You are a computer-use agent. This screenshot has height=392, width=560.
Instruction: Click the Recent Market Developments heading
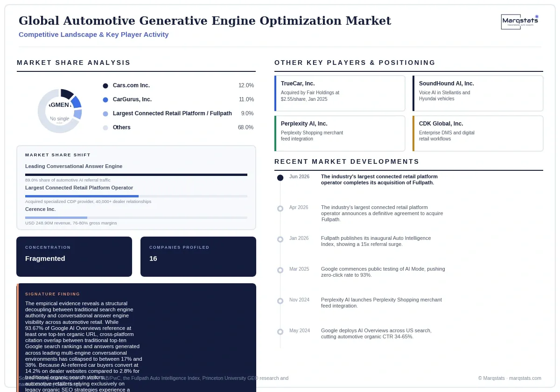[347, 161]
